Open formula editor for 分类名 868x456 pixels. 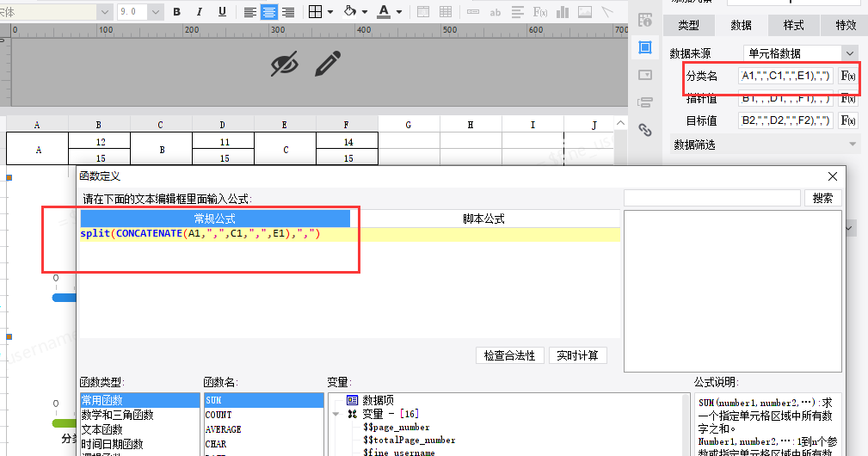coord(847,76)
